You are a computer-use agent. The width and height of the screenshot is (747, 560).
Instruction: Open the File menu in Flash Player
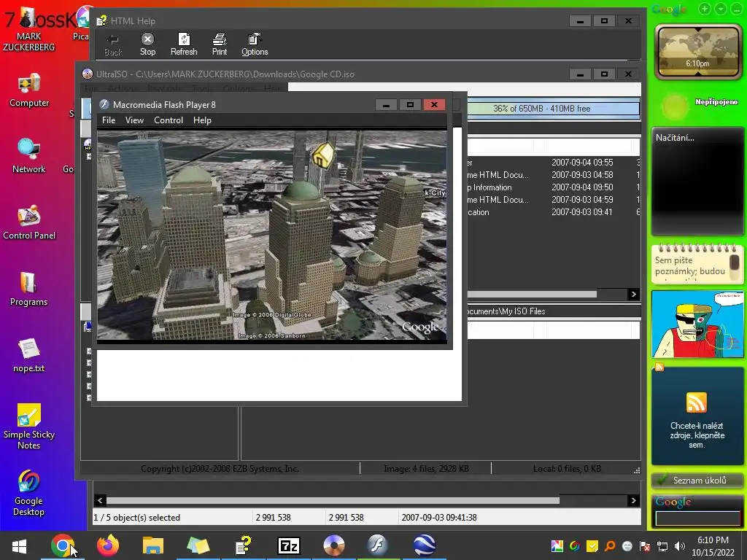point(109,120)
